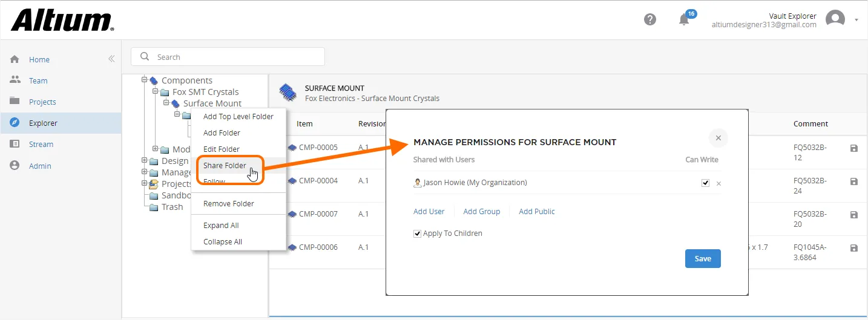Click the Projects folder icon in sidebar
This screenshot has width=868, height=320.
(x=15, y=101)
